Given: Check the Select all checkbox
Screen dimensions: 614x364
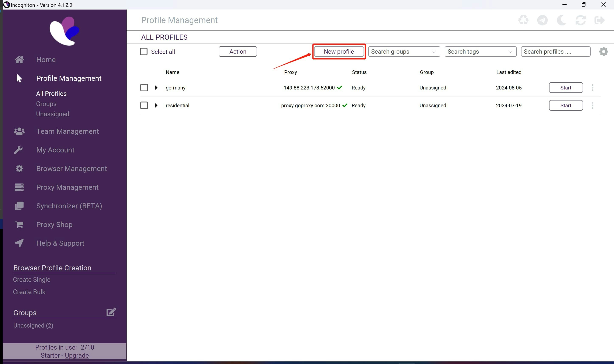Looking at the screenshot, I should pyautogui.click(x=144, y=52).
